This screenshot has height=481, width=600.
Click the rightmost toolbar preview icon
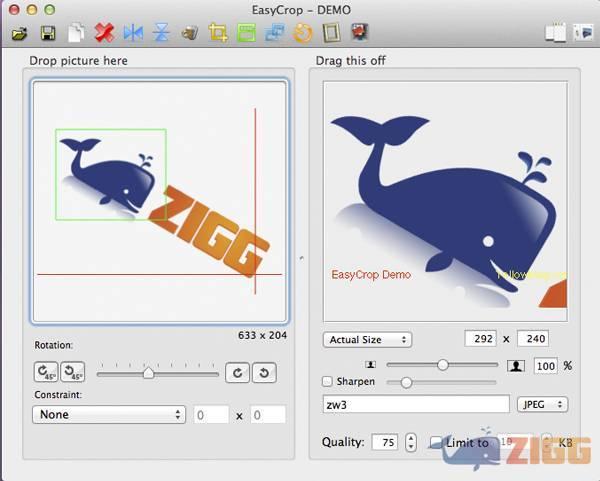pyautogui.click(x=583, y=33)
